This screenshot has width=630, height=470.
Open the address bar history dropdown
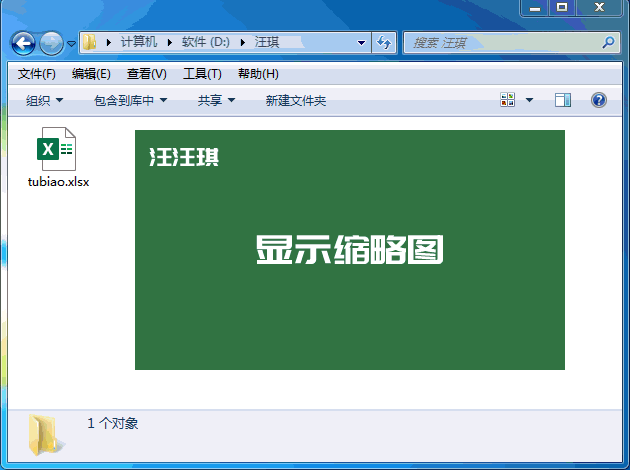coord(361,43)
